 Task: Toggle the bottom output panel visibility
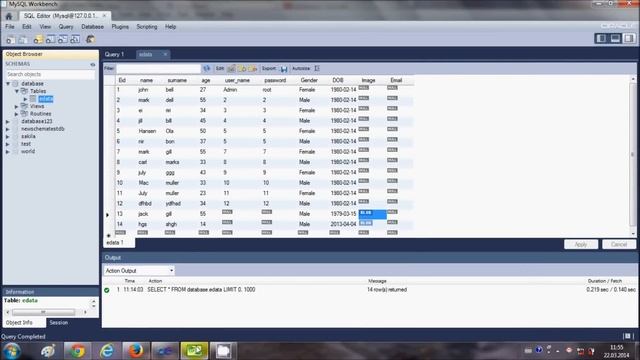(615, 38)
